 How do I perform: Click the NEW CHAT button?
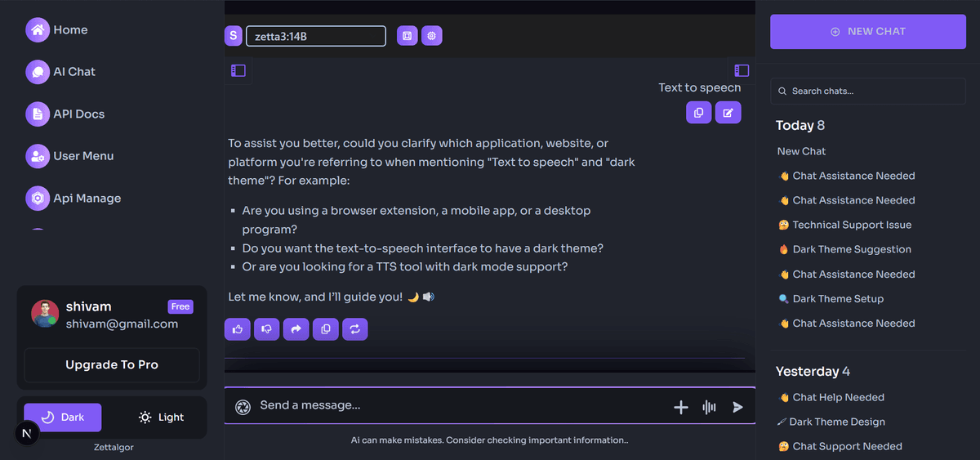click(868, 32)
